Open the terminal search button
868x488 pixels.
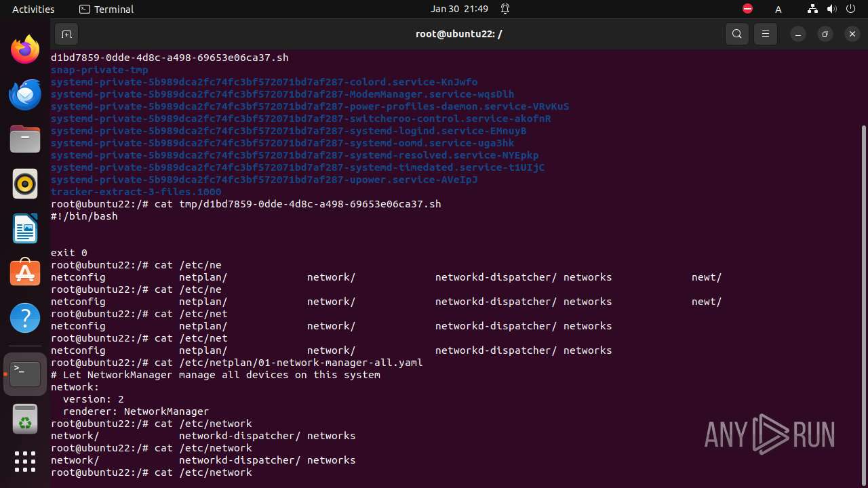tap(737, 34)
